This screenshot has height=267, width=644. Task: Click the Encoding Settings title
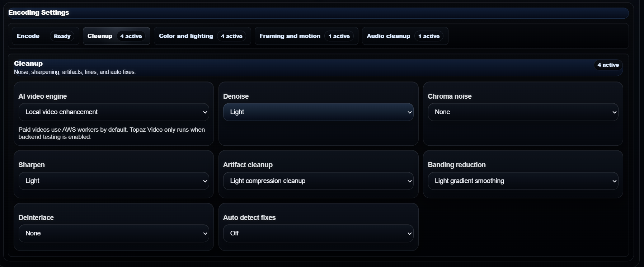coord(39,13)
